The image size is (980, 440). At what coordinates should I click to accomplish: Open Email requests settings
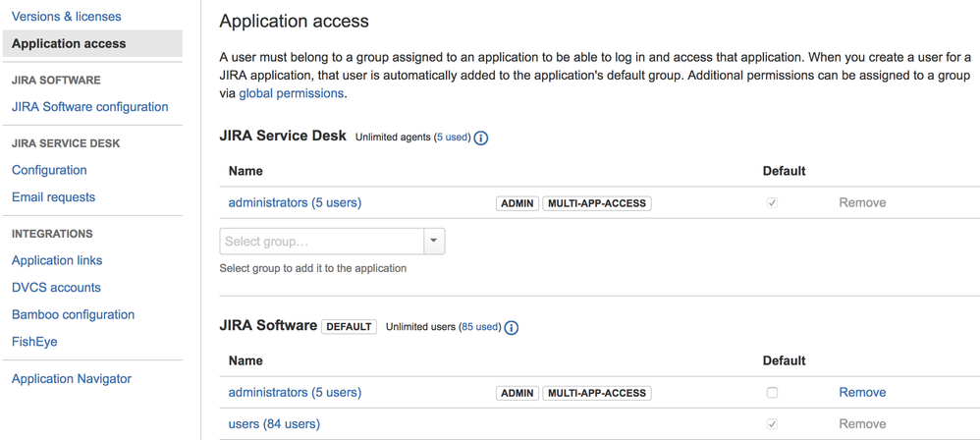(x=53, y=197)
